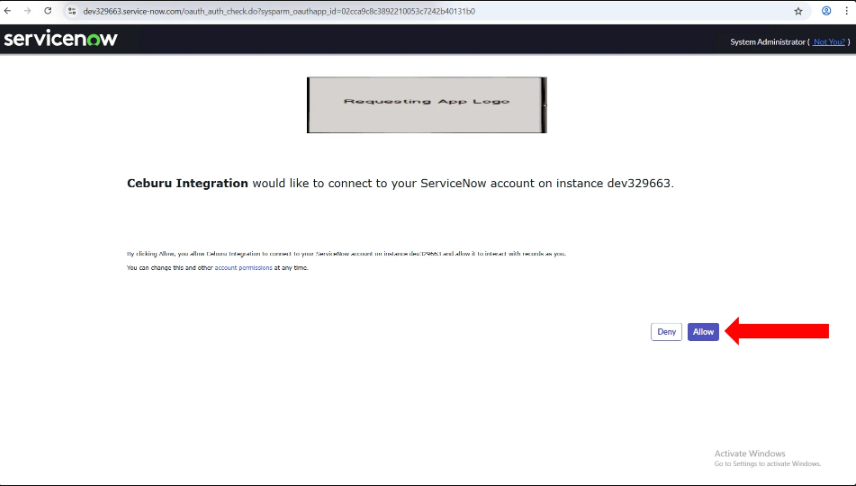
Task: Click the browser back arrow
Action: coord(8,11)
